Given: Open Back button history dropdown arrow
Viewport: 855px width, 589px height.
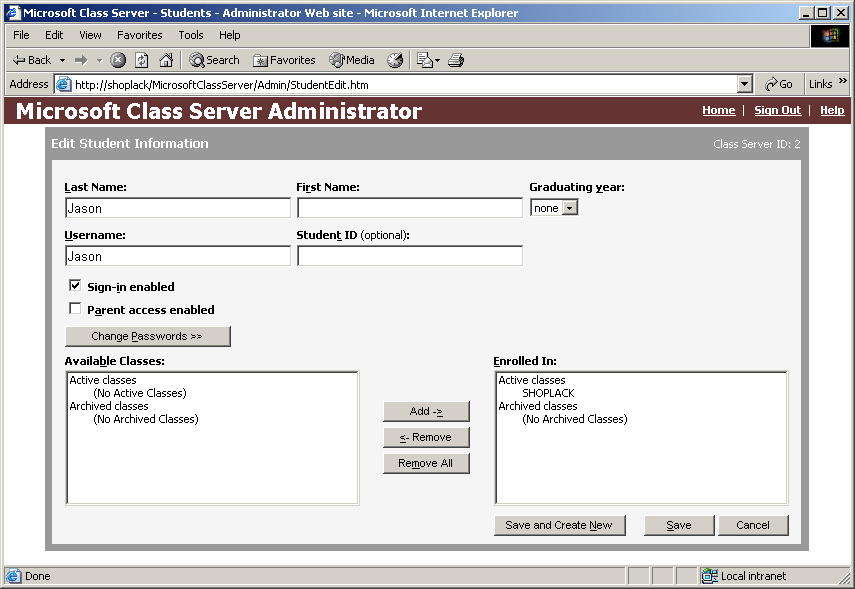Looking at the screenshot, I should coord(62,60).
